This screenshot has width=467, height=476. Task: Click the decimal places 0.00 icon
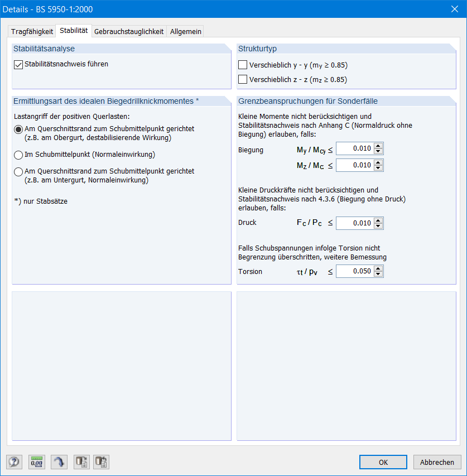(x=36, y=461)
